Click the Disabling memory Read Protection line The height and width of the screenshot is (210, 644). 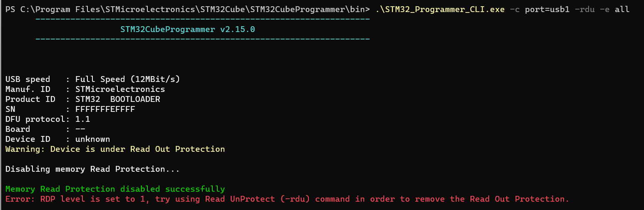coord(93,169)
